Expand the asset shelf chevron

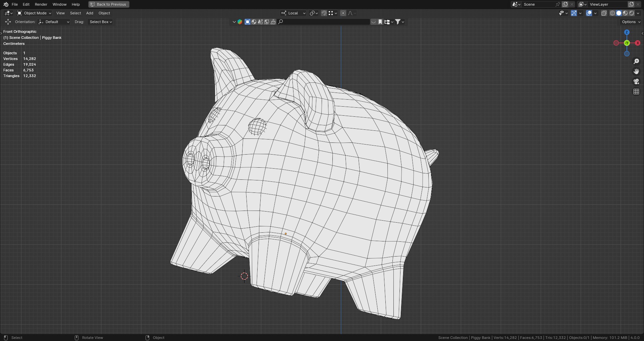point(234,22)
